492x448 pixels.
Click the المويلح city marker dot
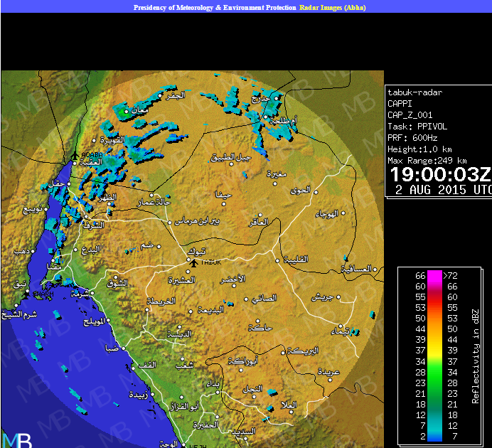[x=108, y=320]
